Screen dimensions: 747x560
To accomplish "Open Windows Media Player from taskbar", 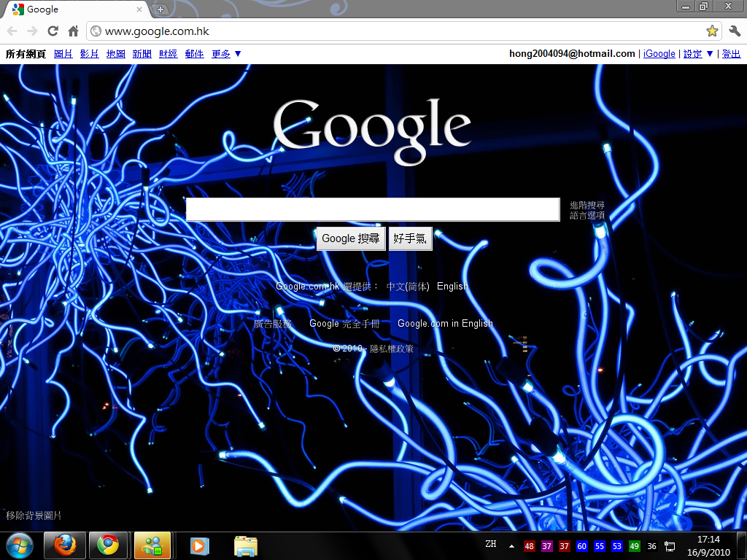I will pos(199,545).
